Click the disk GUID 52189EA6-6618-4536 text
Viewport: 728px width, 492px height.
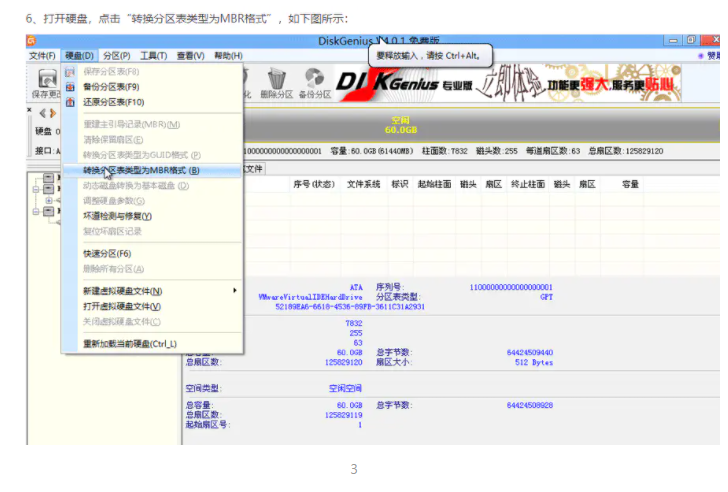point(350,307)
